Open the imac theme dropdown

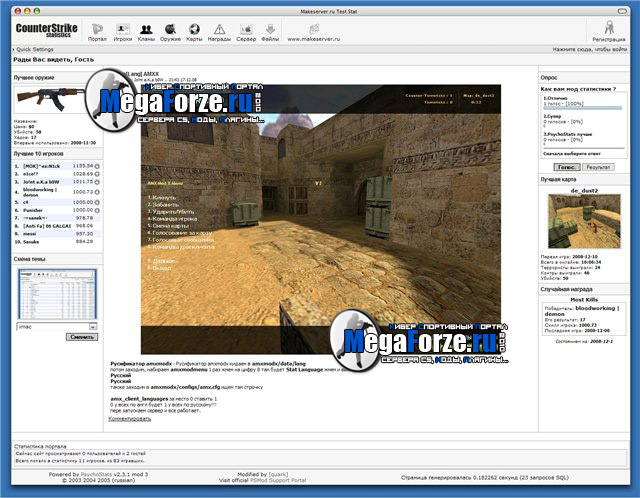[57, 327]
